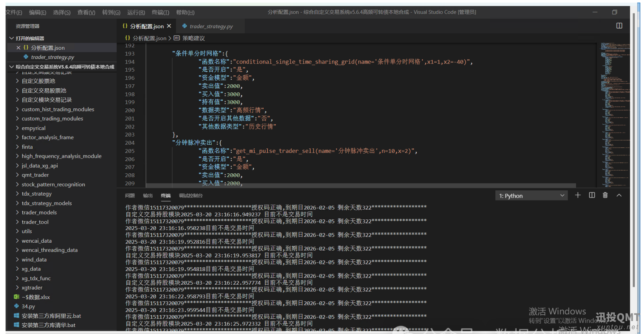Screen dimensions: 644x334
Task: Open the 终端(T) menu
Action: coord(160,12)
